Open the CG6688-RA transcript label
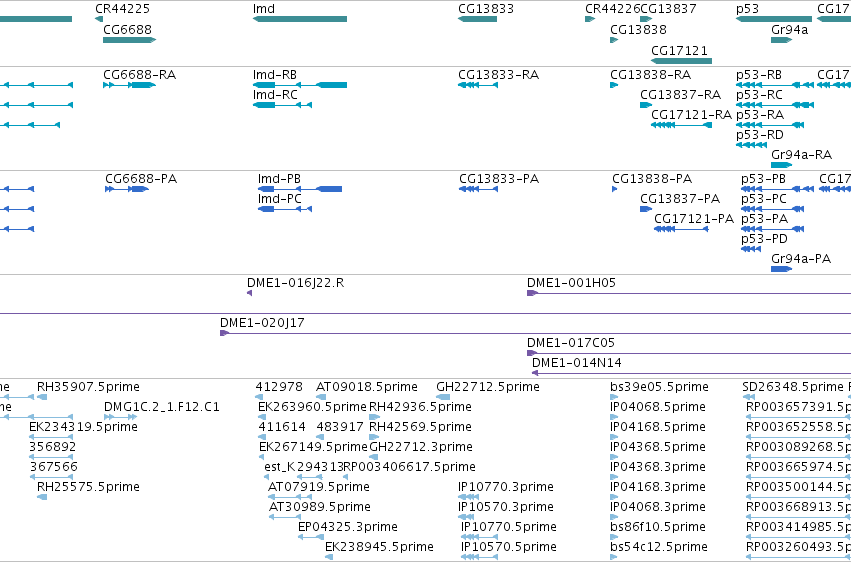 pyautogui.click(x=139, y=75)
